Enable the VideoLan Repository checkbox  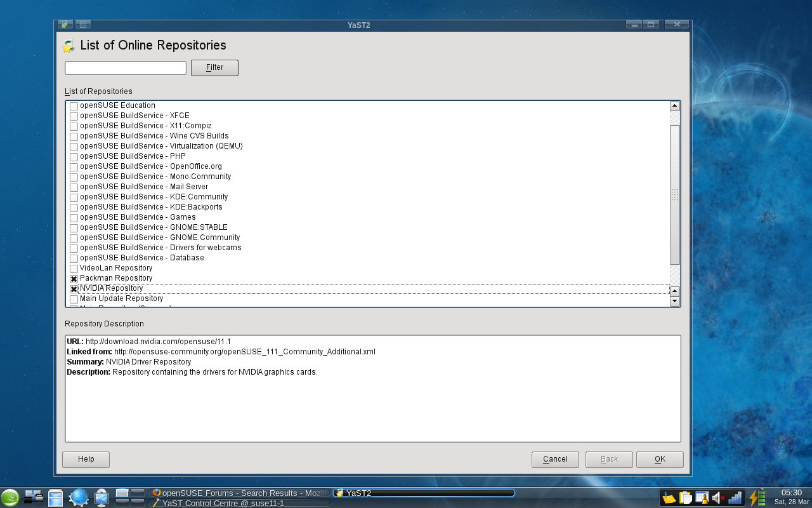(x=74, y=269)
